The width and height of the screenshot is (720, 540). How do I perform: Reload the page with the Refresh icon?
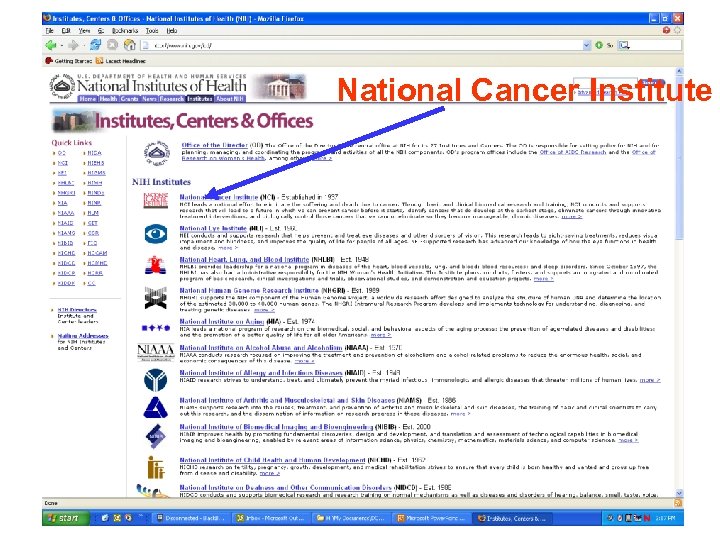point(96,45)
